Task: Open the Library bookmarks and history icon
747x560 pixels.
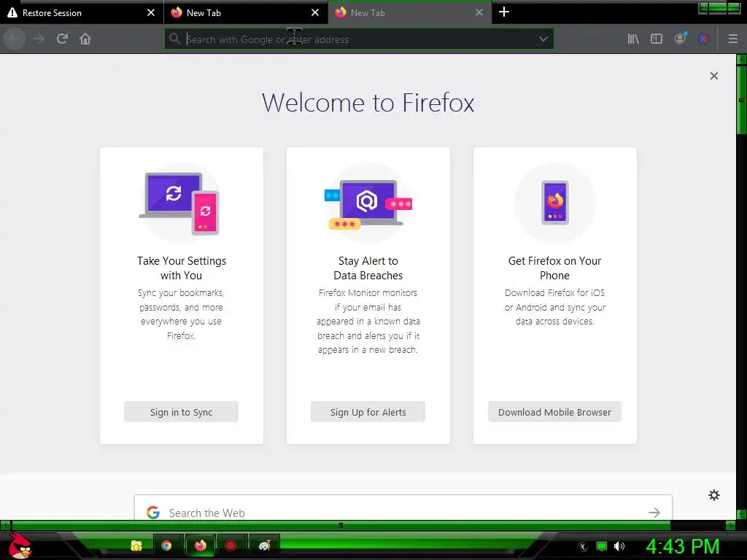Action: (633, 39)
